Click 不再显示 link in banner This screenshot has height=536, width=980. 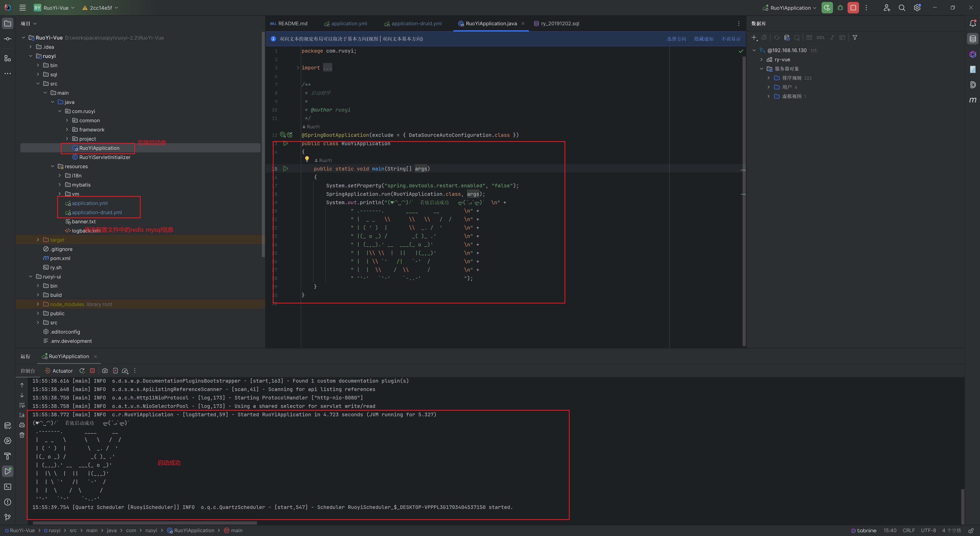coord(731,39)
